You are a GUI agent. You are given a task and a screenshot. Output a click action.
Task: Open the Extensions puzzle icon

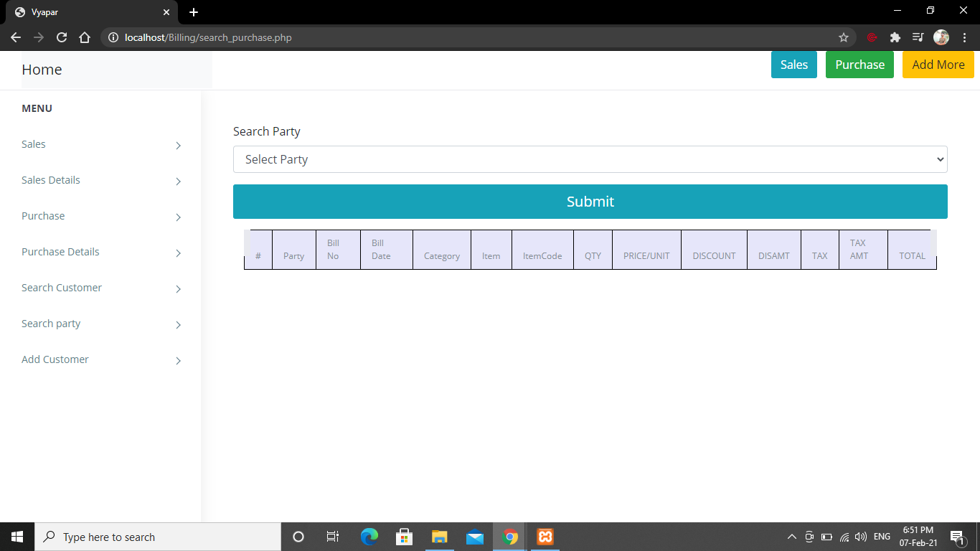[x=895, y=37]
